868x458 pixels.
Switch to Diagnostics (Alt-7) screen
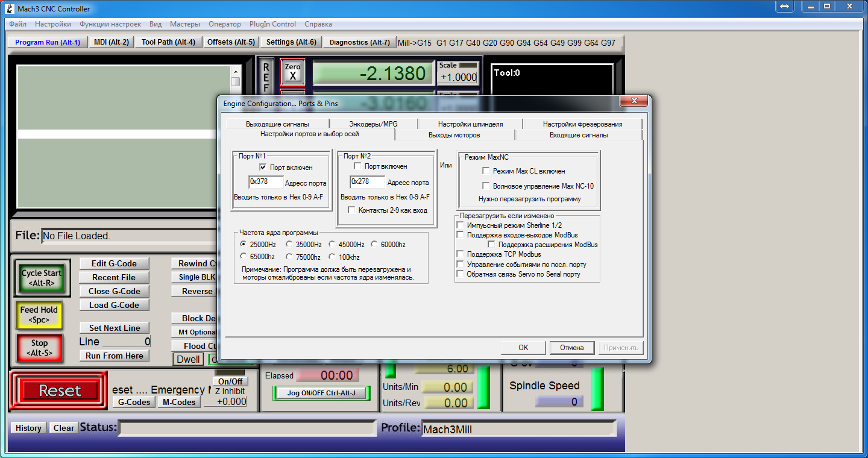[359, 42]
